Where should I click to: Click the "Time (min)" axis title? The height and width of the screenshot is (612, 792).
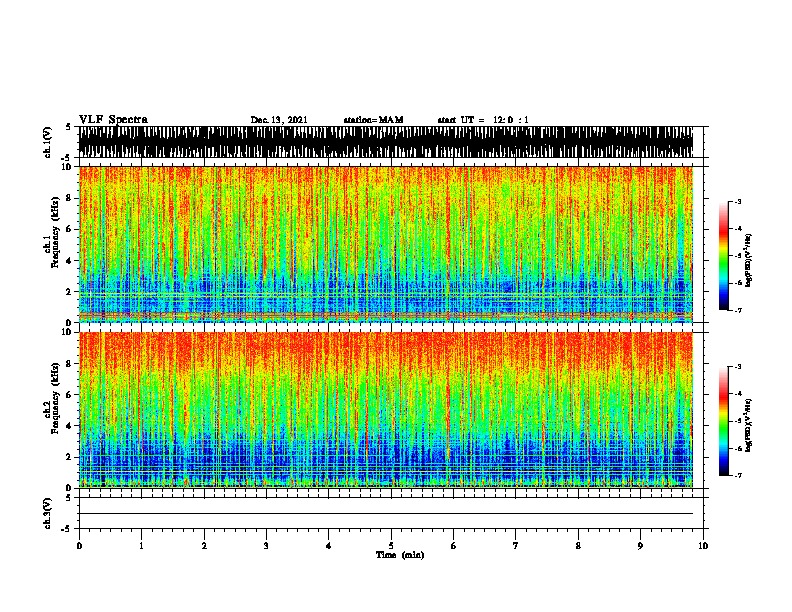pyautogui.click(x=400, y=555)
